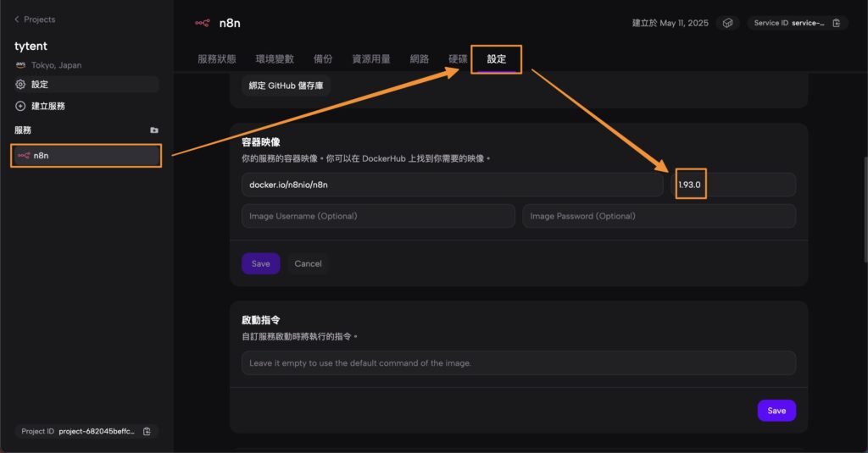Open the 服務狀態 tab
The height and width of the screenshot is (453, 868).
click(x=216, y=58)
